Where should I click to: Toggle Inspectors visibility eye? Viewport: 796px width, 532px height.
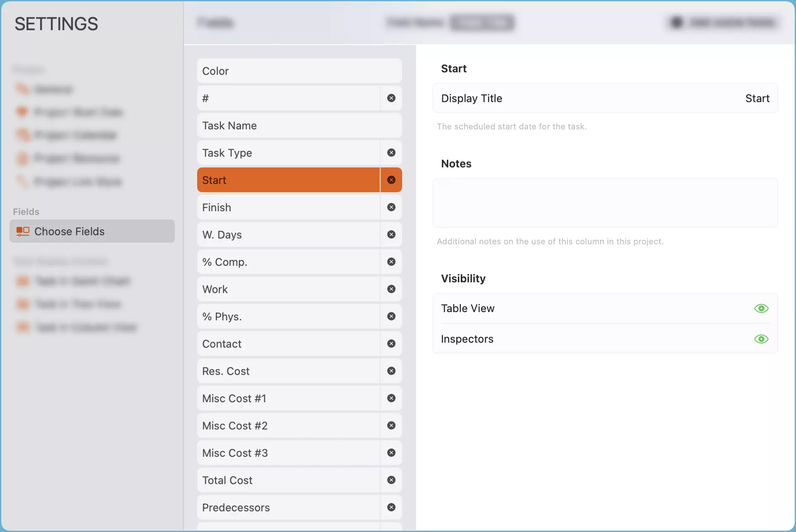pos(761,339)
